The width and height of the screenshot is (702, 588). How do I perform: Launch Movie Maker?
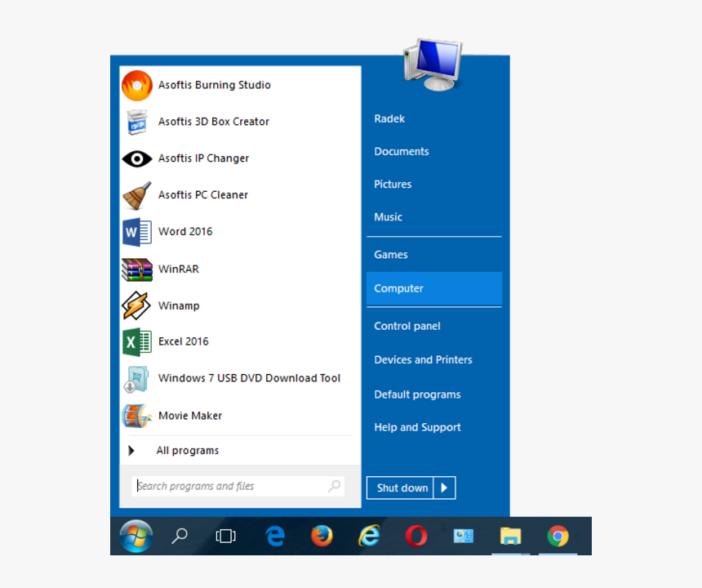coord(189,416)
